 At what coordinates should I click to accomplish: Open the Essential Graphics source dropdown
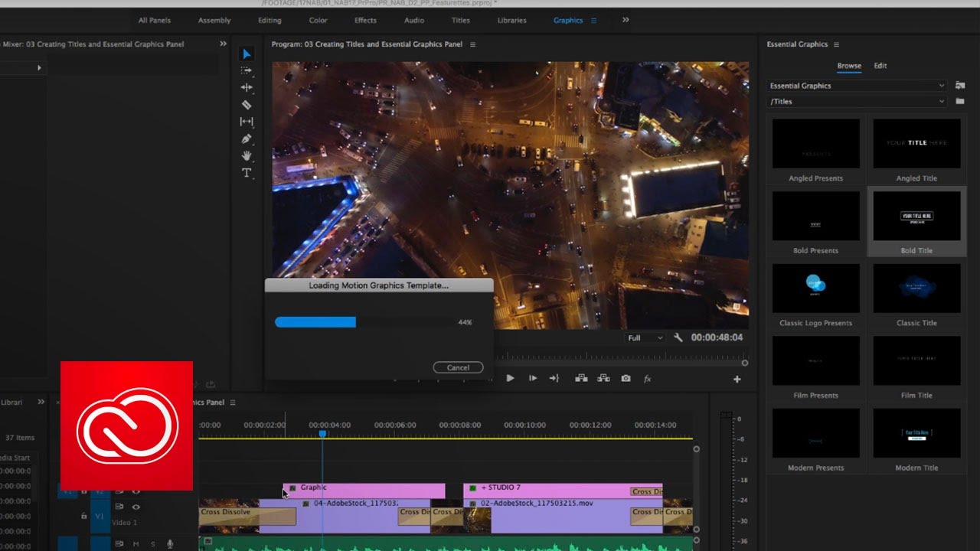coord(857,86)
